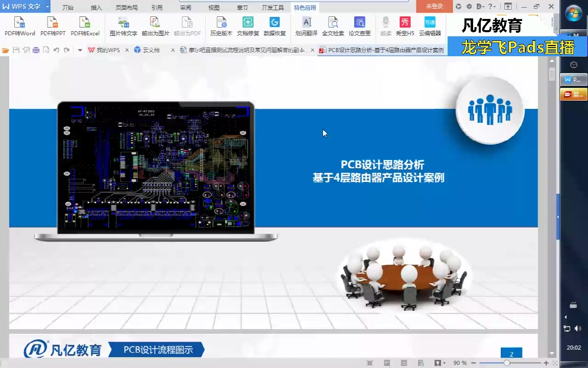Click the 未登录 login button
This screenshot has height=368, width=588.
433,6
